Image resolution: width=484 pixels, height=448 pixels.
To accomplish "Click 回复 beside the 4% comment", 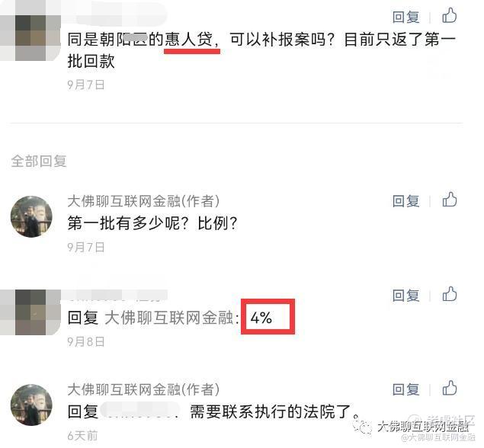I will pos(405,296).
